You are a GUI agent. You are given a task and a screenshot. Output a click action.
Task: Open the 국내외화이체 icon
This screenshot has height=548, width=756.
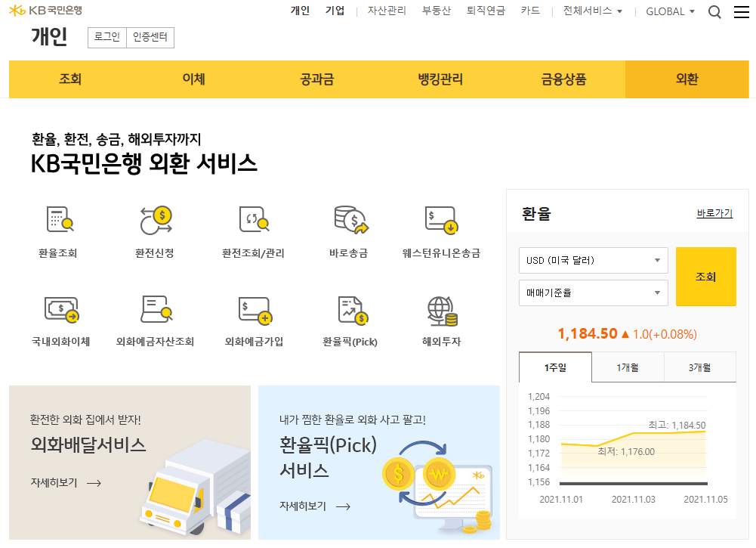coord(61,309)
